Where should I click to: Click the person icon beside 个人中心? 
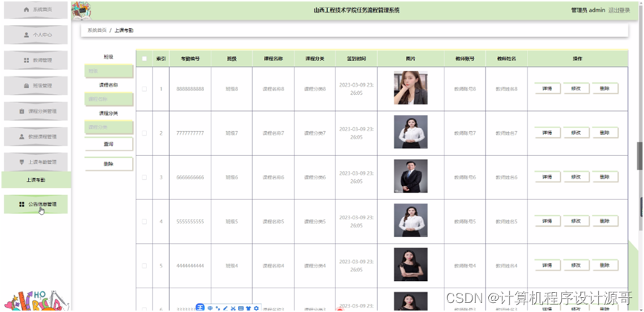coord(26,35)
